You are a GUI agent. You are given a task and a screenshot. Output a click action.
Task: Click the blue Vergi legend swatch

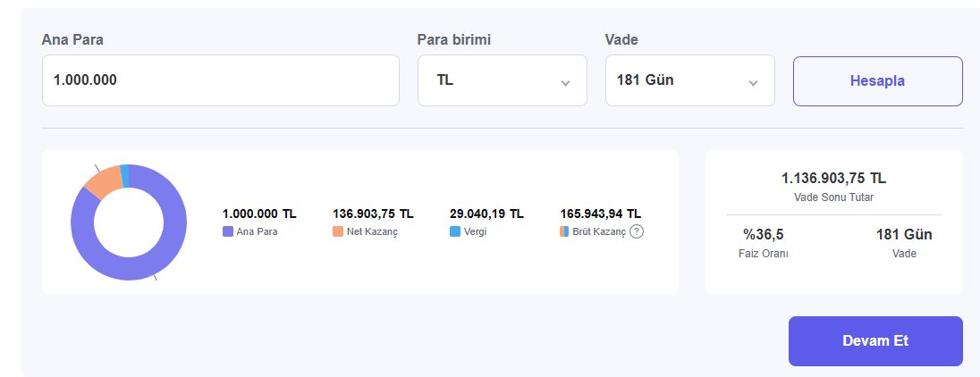pyautogui.click(x=455, y=231)
